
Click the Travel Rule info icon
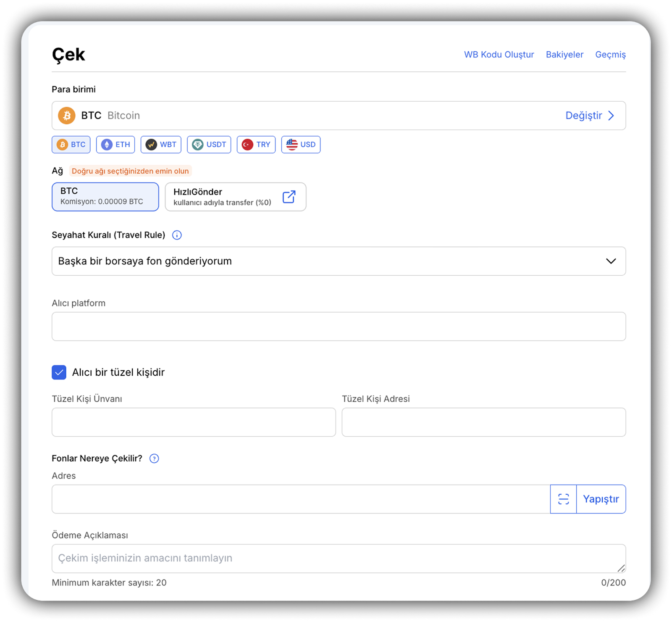(177, 235)
